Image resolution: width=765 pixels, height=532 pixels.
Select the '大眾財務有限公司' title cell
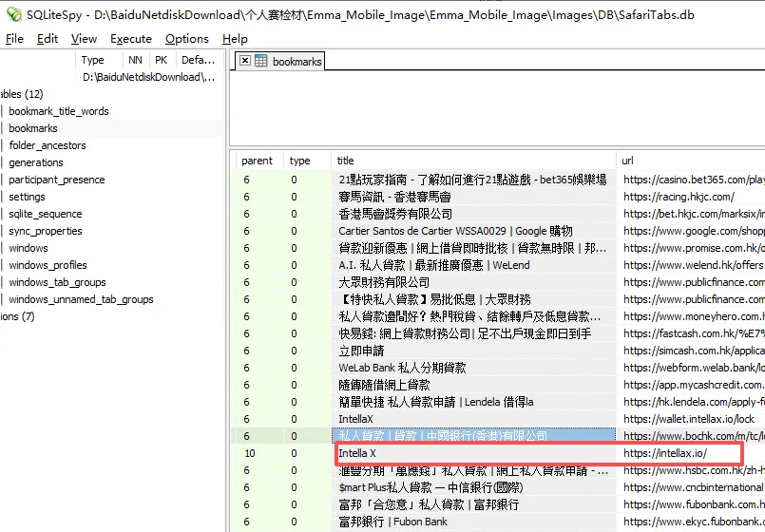[x=474, y=282]
